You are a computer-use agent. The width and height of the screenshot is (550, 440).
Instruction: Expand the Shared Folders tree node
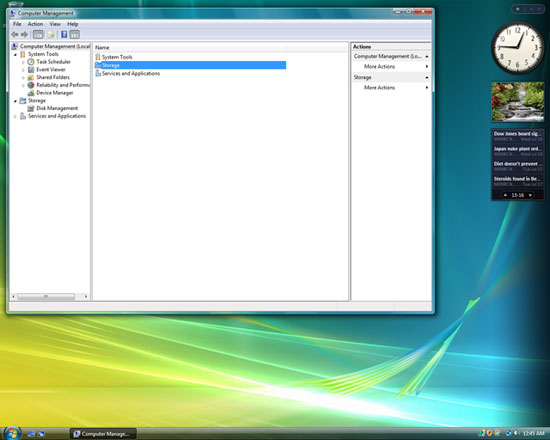[24, 78]
